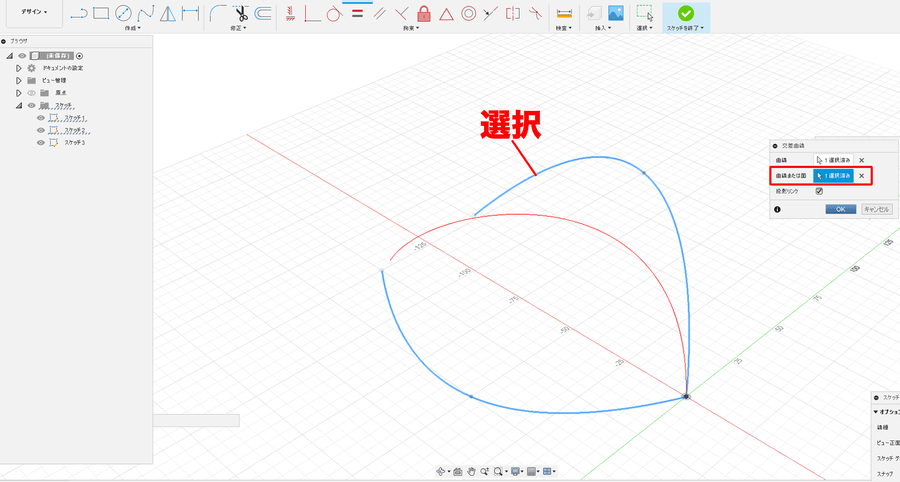Click the 曲線または面 selection button
900x482 pixels.
[x=833, y=176]
